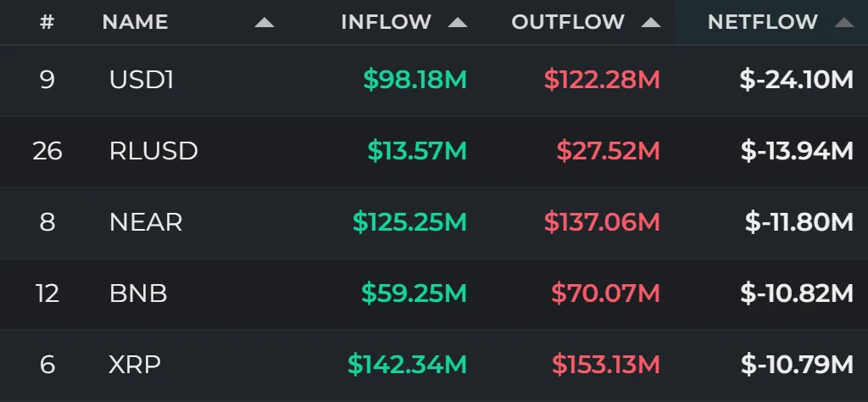Image resolution: width=868 pixels, height=402 pixels.
Task: Click USD1 outflow value $122.28M
Action: tap(603, 80)
